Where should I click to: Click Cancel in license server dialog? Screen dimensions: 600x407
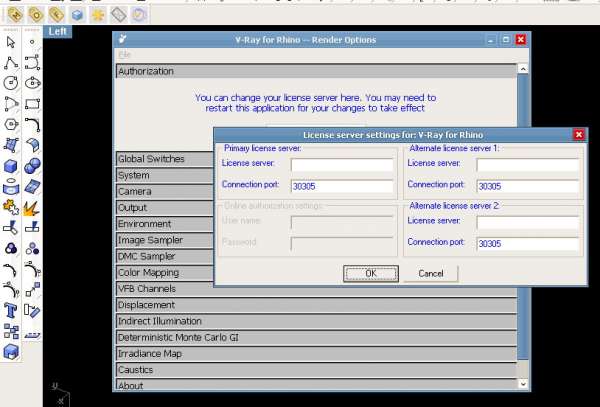click(x=431, y=273)
